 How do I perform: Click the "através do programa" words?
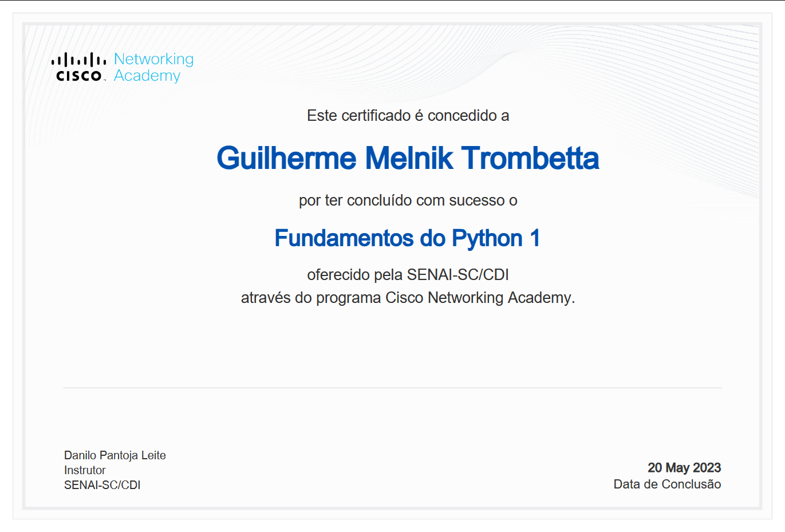[311, 298]
